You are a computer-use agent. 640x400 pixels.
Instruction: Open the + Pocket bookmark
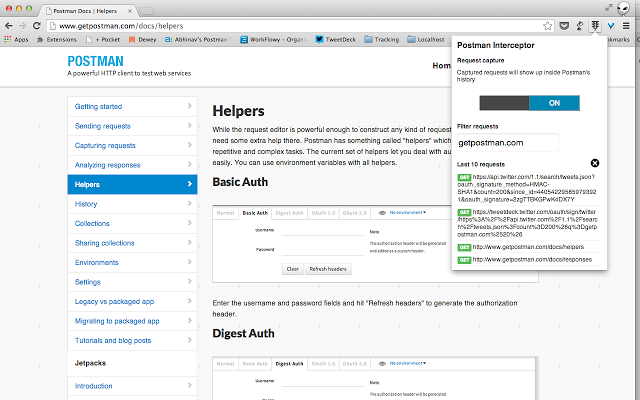tap(103, 40)
